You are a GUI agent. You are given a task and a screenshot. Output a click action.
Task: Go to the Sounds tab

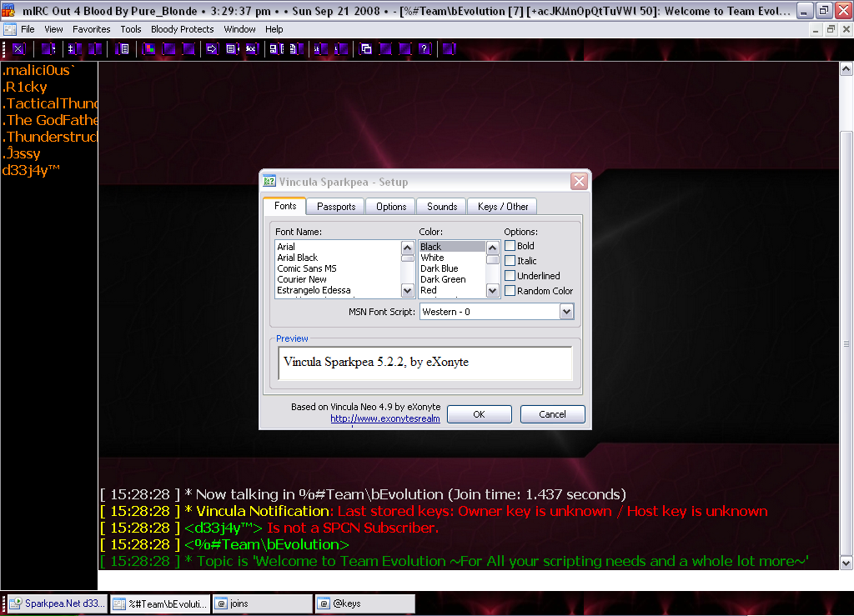pos(442,207)
